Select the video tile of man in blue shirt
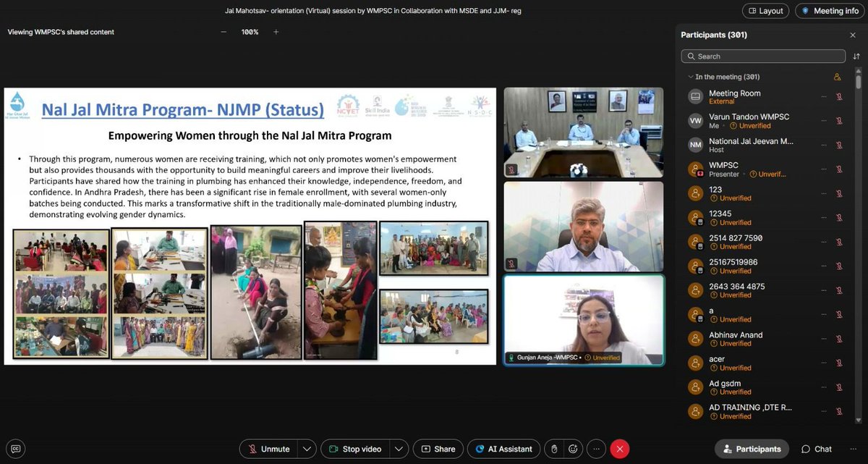The width and height of the screenshot is (868, 464). pos(584,227)
